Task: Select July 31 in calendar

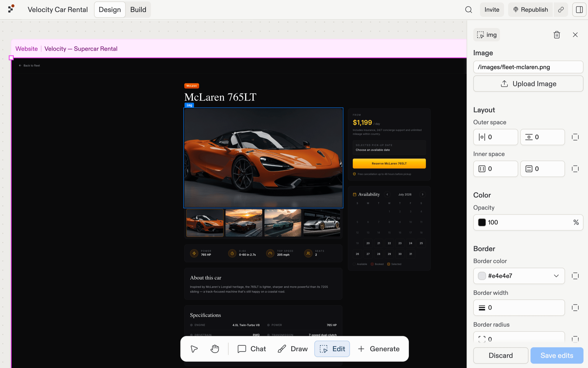Action: 411,254
